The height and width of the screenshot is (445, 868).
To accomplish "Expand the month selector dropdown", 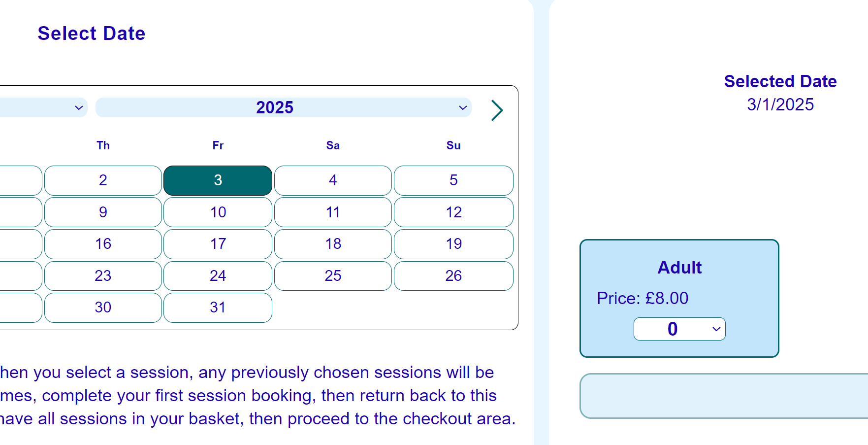I will [x=43, y=107].
